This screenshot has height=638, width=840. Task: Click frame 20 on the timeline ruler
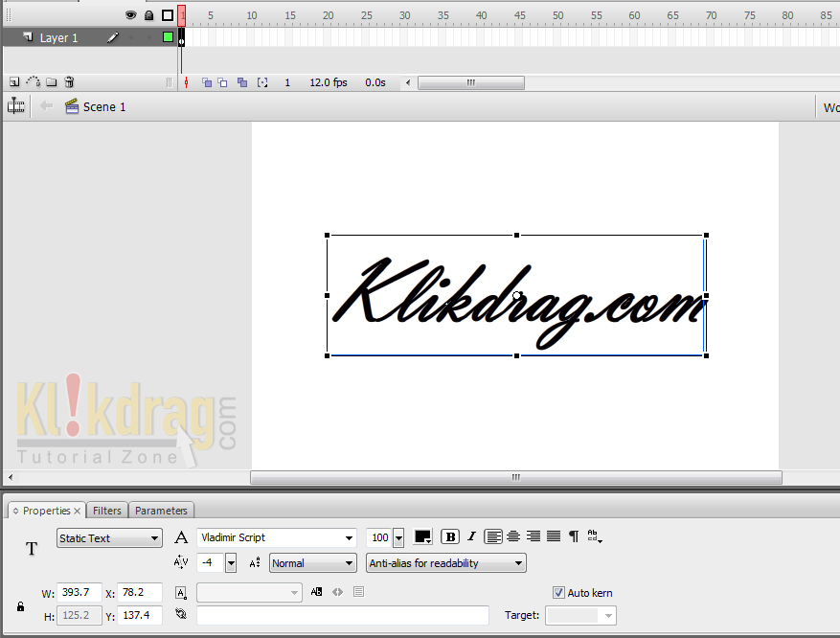(x=328, y=15)
